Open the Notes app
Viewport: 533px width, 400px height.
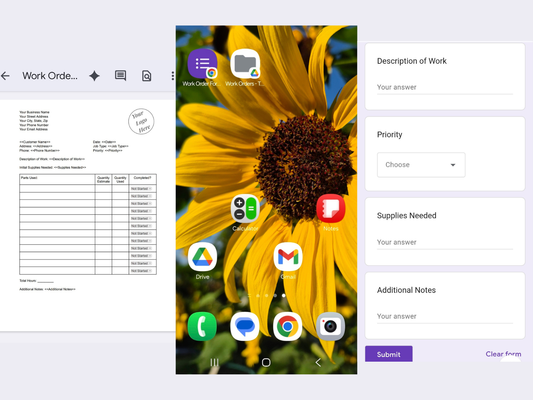point(331,208)
